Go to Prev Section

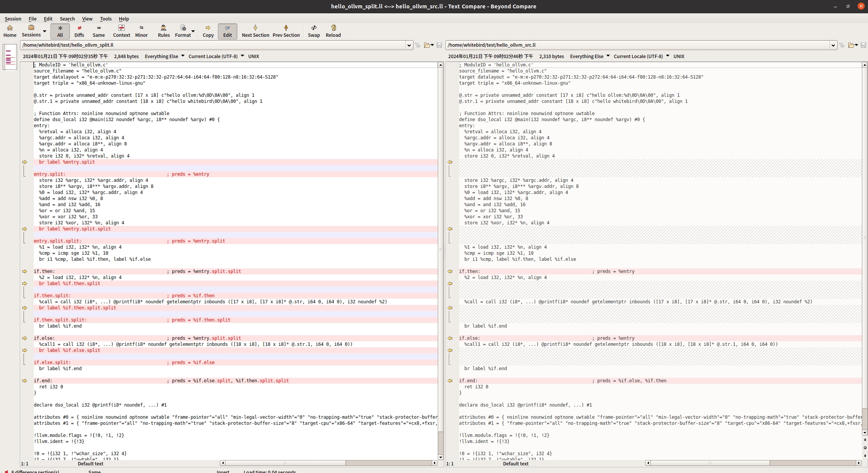click(x=286, y=31)
